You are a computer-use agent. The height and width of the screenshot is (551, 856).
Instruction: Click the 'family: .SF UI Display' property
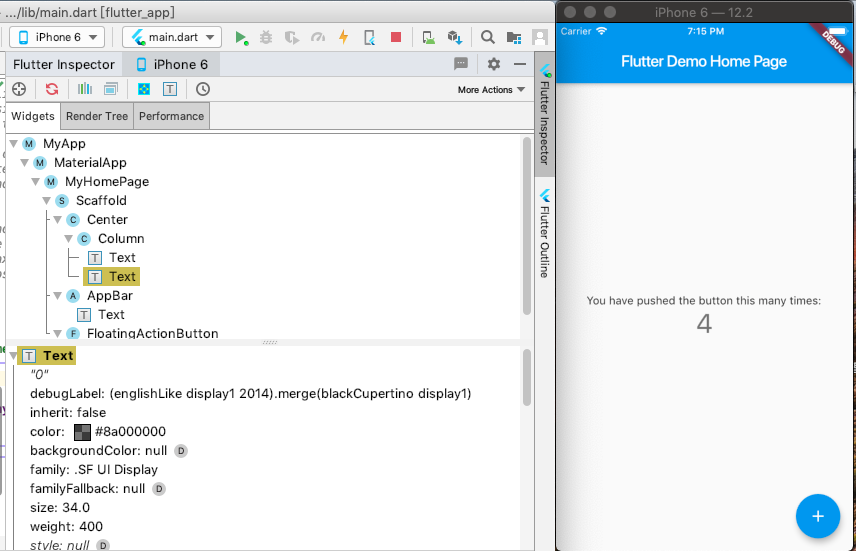coord(94,470)
